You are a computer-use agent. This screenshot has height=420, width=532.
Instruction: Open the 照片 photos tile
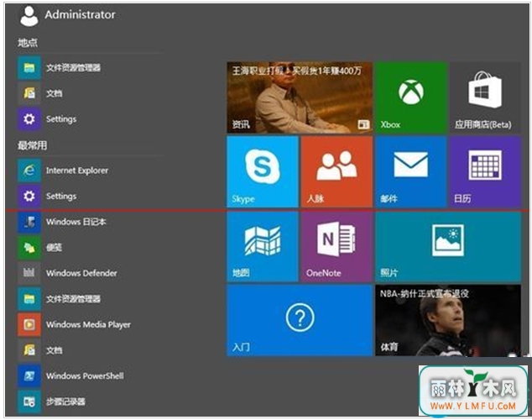448,246
